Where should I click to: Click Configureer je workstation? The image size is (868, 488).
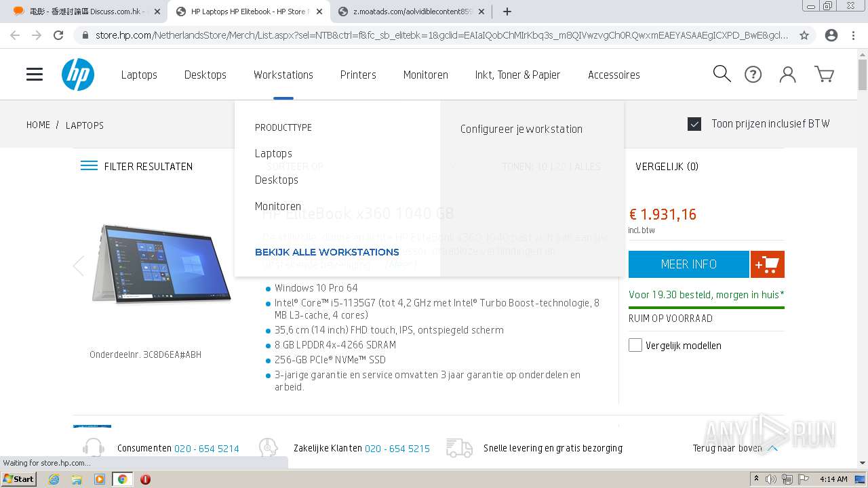(521, 129)
